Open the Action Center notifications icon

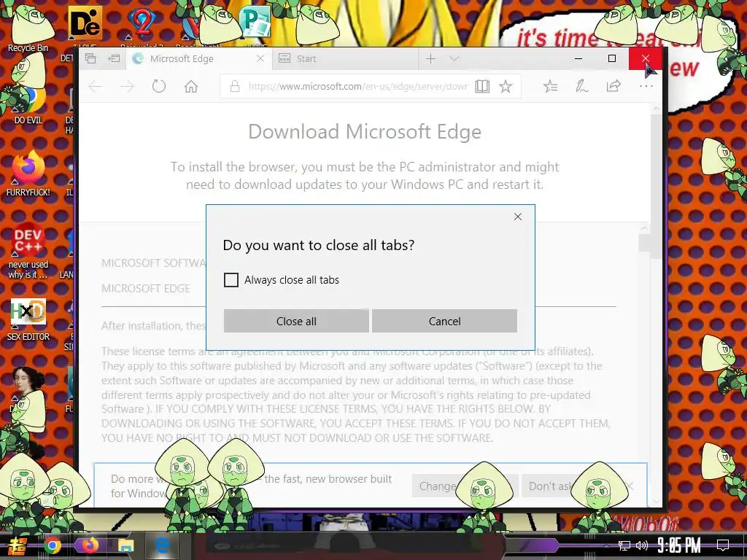pos(723,545)
